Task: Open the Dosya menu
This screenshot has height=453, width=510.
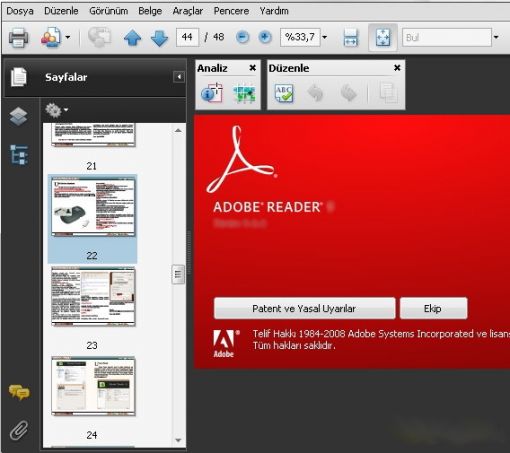Action: (20, 11)
